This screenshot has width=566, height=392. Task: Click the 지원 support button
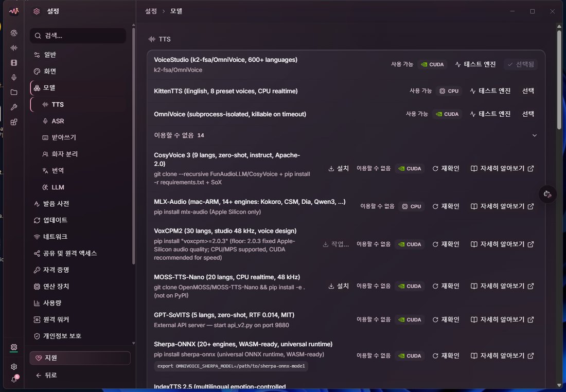pyautogui.click(x=80, y=358)
